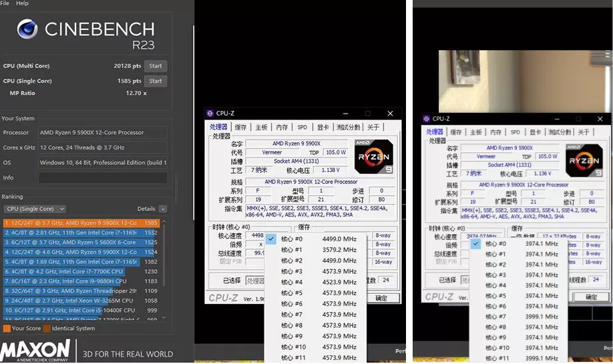The image size is (613, 364).
Task: Start the CPU (Multi Core) test
Action: tap(156, 66)
